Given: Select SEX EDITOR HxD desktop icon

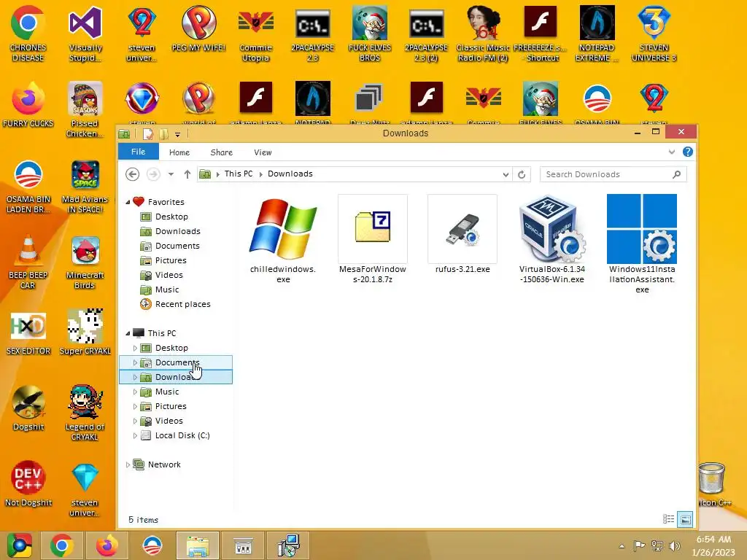Looking at the screenshot, I should point(28,332).
